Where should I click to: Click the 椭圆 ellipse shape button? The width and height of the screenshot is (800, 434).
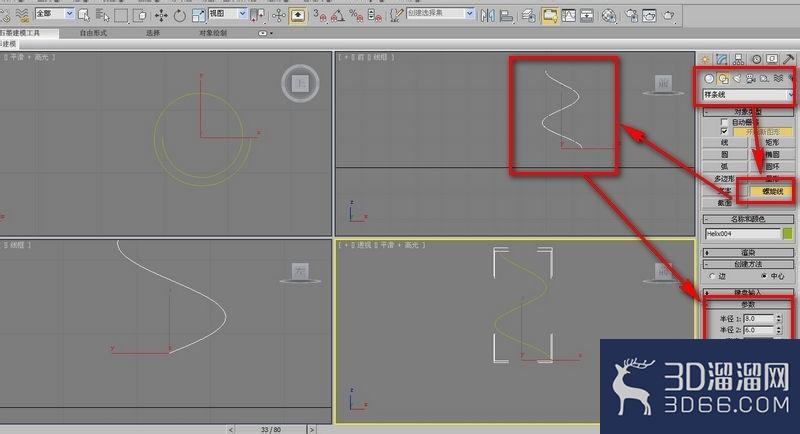pyautogui.click(x=772, y=155)
